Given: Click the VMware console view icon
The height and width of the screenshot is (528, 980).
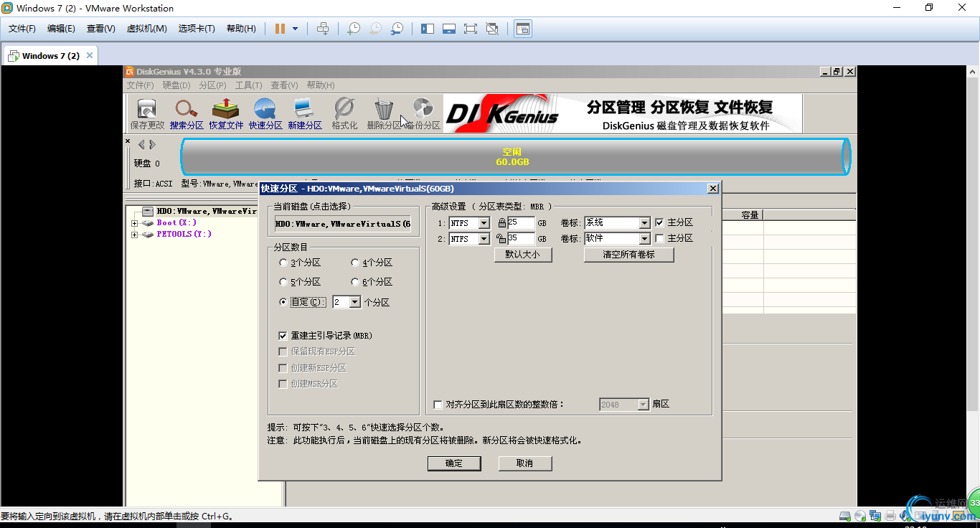Looking at the screenshot, I should tap(523, 29).
